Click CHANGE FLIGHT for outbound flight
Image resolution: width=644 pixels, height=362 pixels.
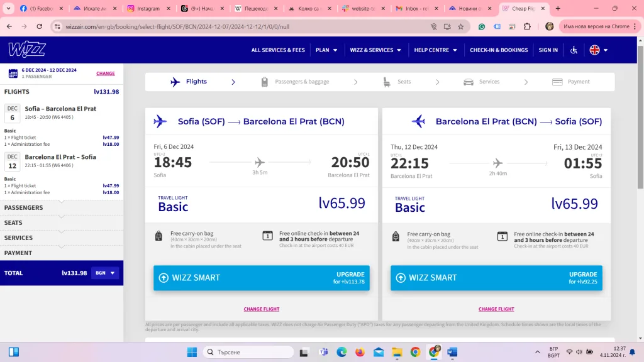[261, 309]
